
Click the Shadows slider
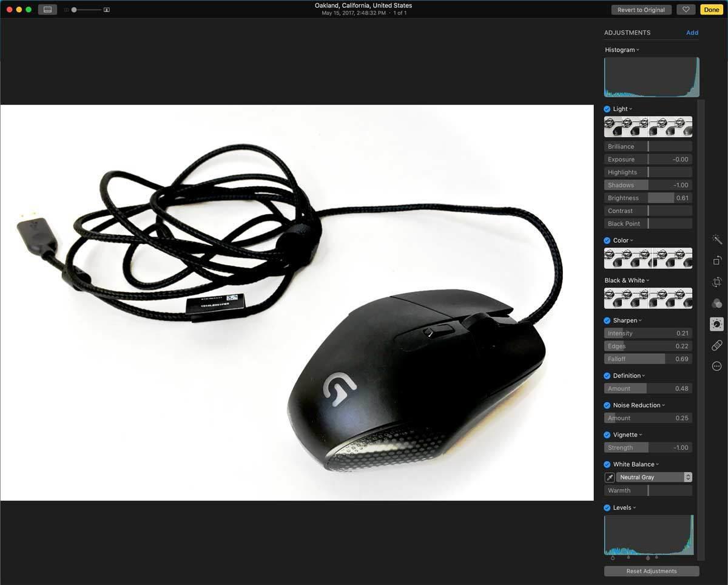click(648, 185)
